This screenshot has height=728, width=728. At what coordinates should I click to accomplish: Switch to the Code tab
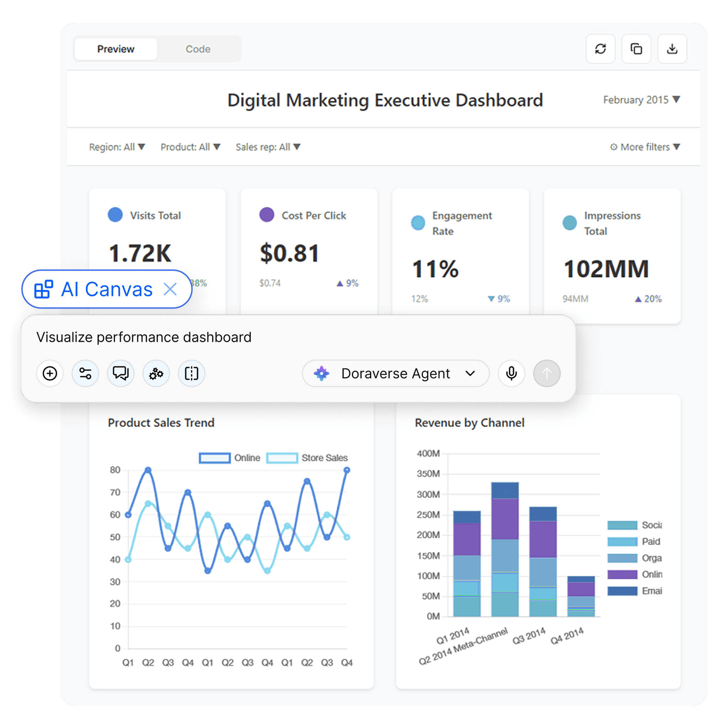(x=198, y=49)
